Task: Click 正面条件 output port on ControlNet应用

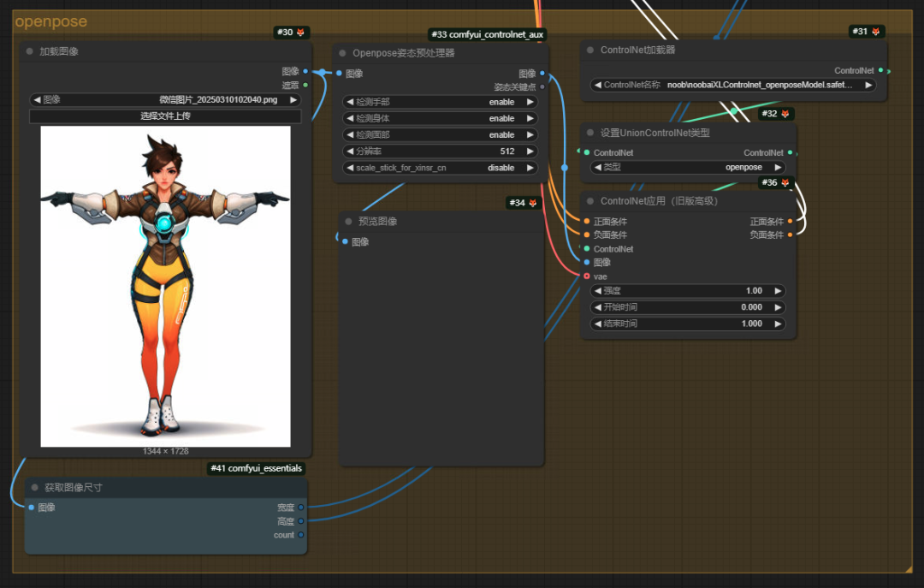Action: [791, 222]
